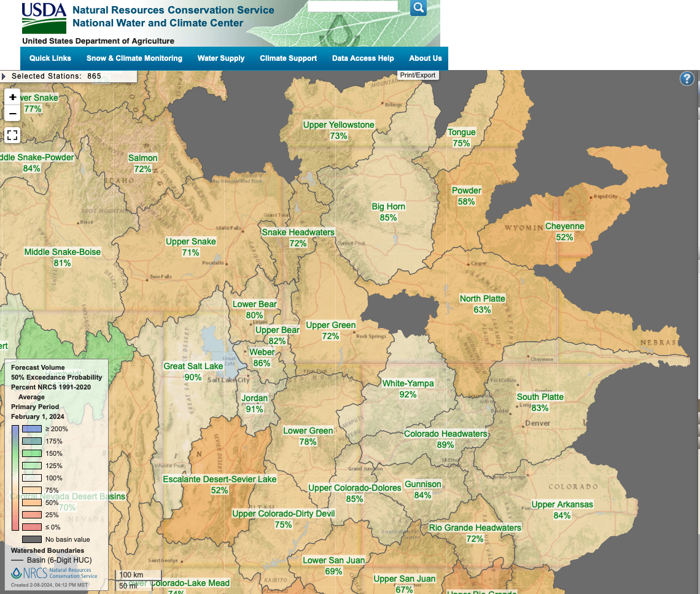Open the Data Access Help menu
The width and height of the screenshot is (700, 594).
pyautogui.click(x=363, y=58)
